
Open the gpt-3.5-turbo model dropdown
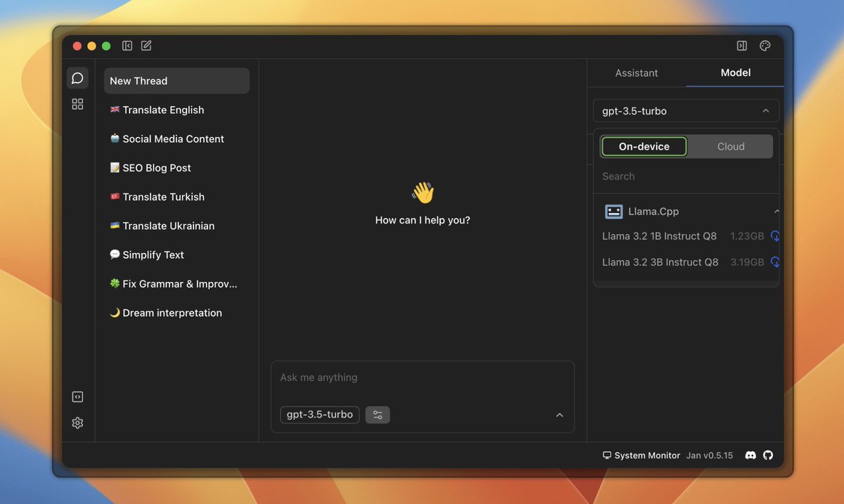coord(686,111)
